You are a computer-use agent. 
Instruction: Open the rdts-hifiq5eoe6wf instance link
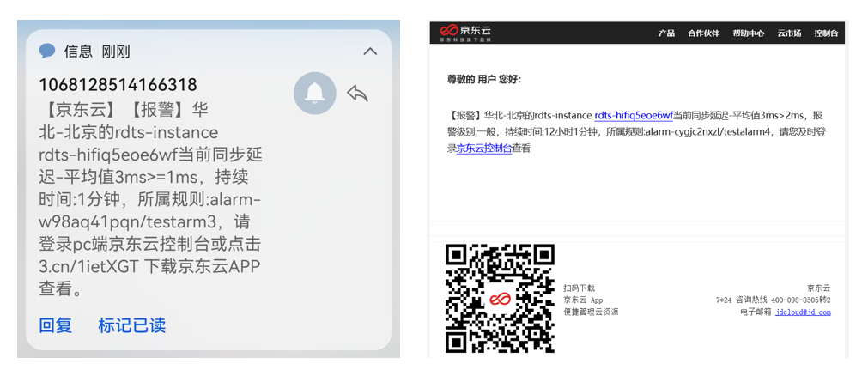(x=634, y=116)
